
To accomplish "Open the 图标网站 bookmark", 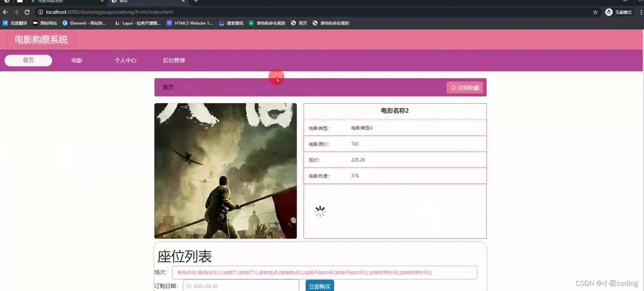I will pyautogui.click(x=45, y=23).
